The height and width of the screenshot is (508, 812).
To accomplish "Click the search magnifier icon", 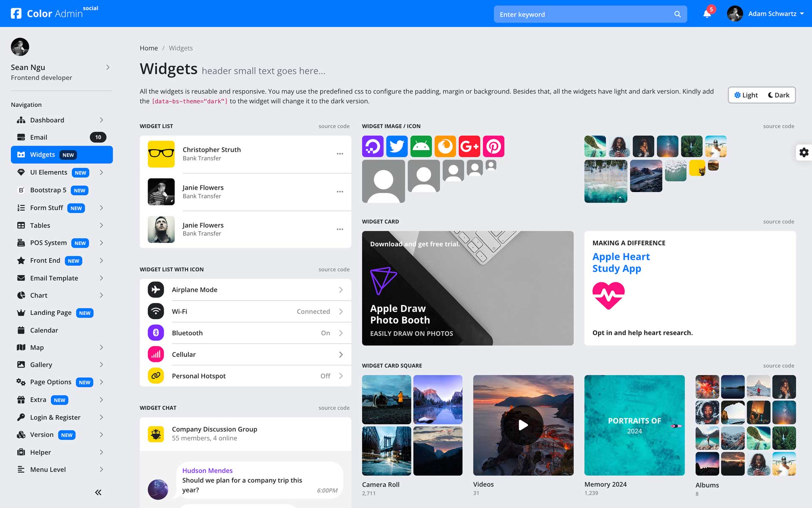I will point(677,14).
